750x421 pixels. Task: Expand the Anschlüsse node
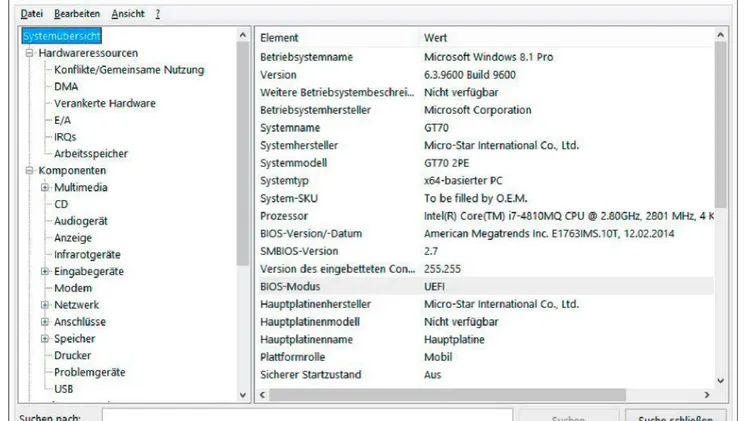[45, 321]
